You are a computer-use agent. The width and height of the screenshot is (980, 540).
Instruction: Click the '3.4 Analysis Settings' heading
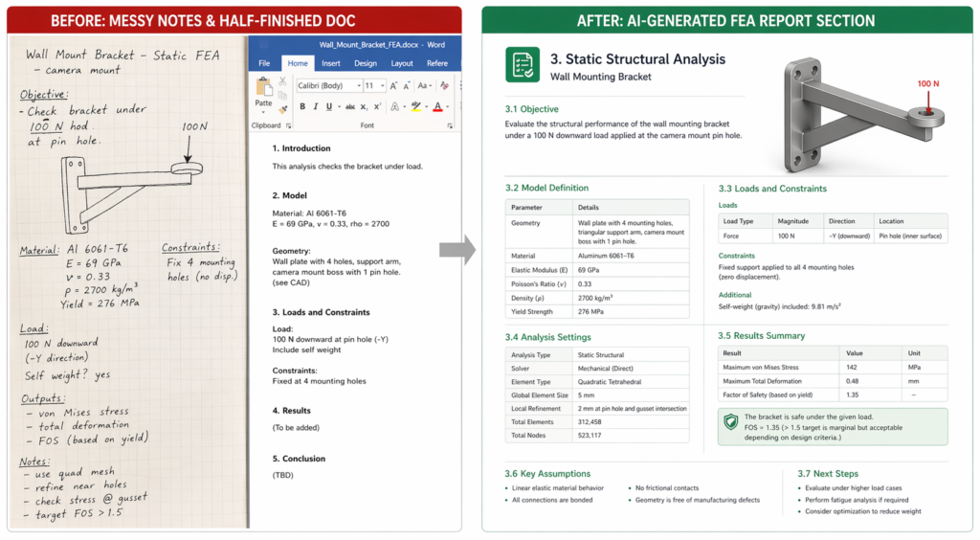(548, 337)
